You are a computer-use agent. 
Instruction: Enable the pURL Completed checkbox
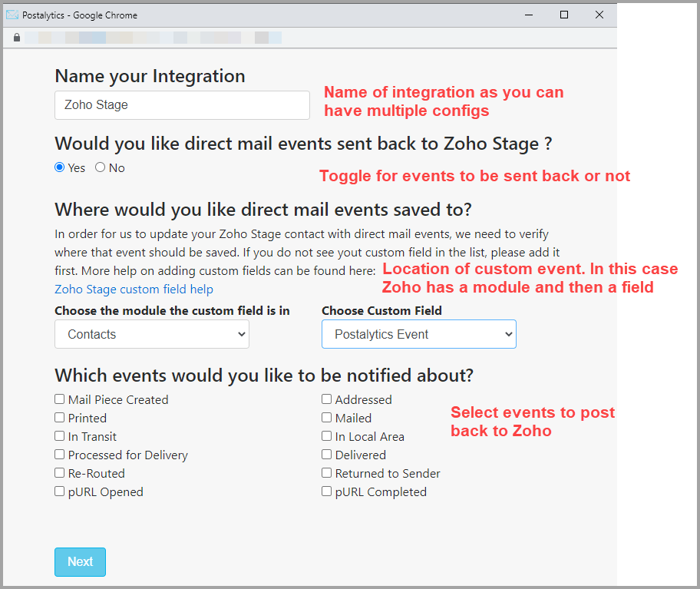pyautogui.click(x=327, y=491)
